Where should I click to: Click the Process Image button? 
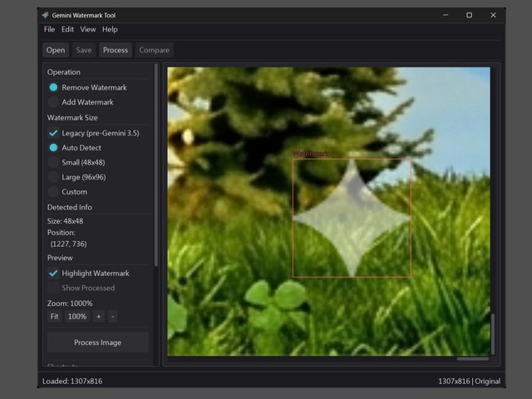(x=98, y=342)
